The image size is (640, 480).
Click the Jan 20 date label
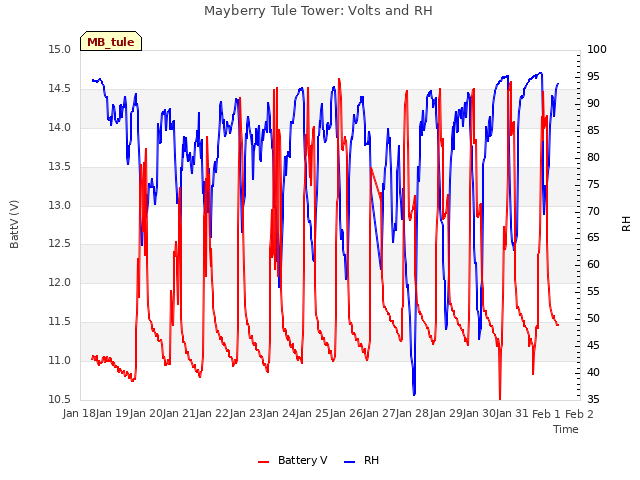pyautogui.click(x=145, y=413)
